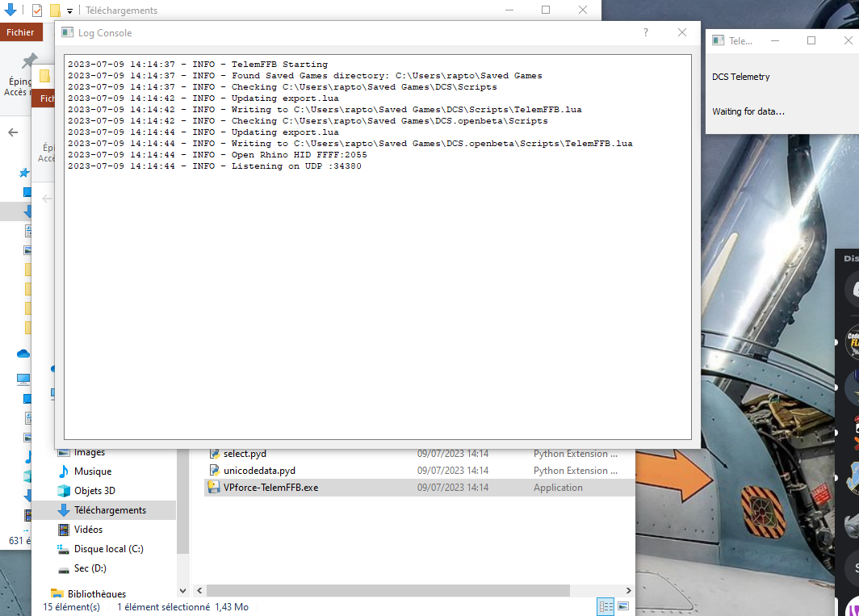Click the Objets 3D cube icon
The height and width of the screenshot is (616, 859).
pos(64,491)
